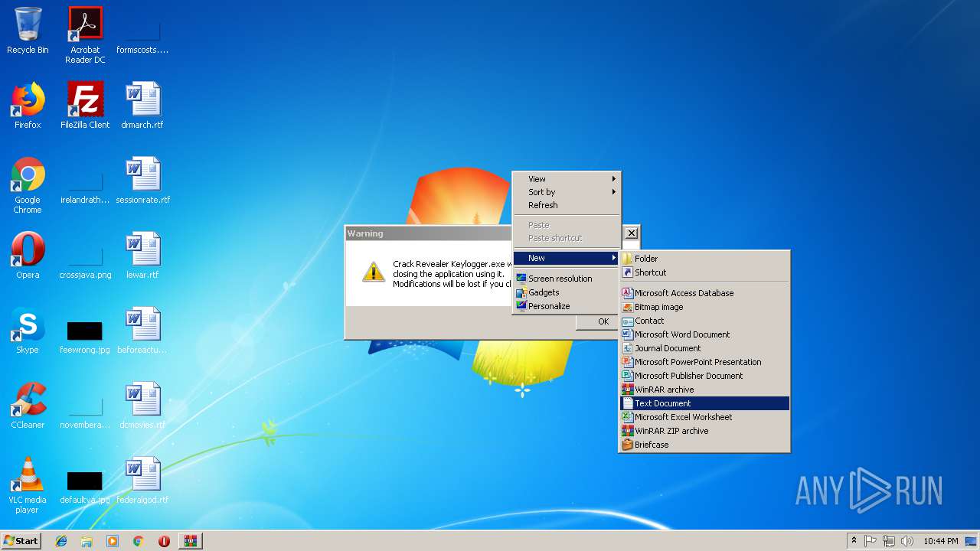Open the Recycle Bin desktop icon
This screenshot has height=551, width=980.
point(28,31)
